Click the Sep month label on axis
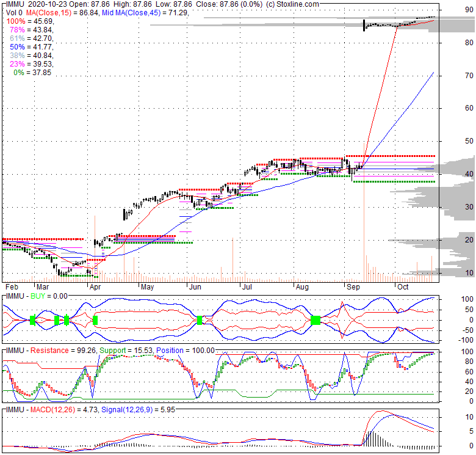This screenshot has width=476, height=455. [353, 287]
